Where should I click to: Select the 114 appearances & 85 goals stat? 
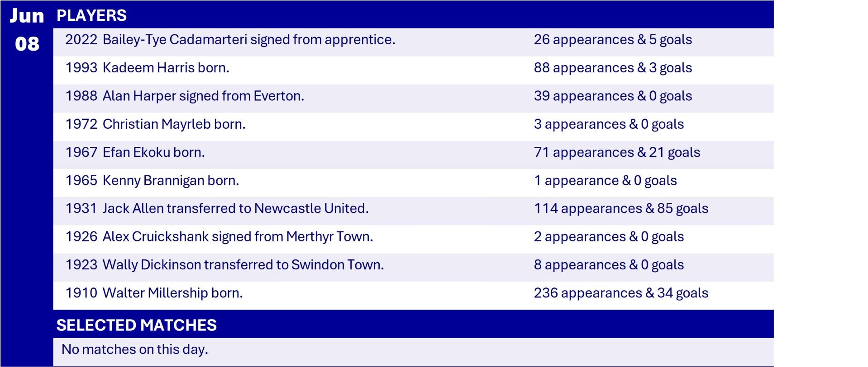[621, 208]
